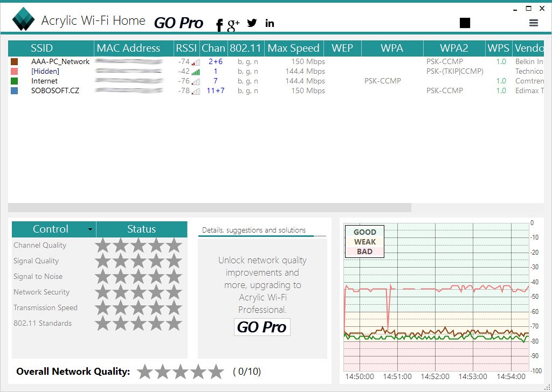This screenshot has height=392, width=552.
Task: Click the AAA-PC_Network brown color swatch
Action: coord(15,62)
